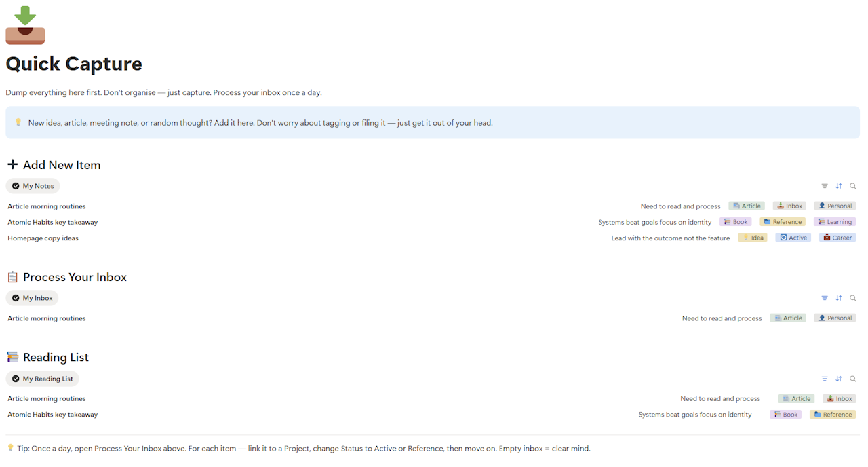Select the My Notes view tab

[x=33, y=186]
